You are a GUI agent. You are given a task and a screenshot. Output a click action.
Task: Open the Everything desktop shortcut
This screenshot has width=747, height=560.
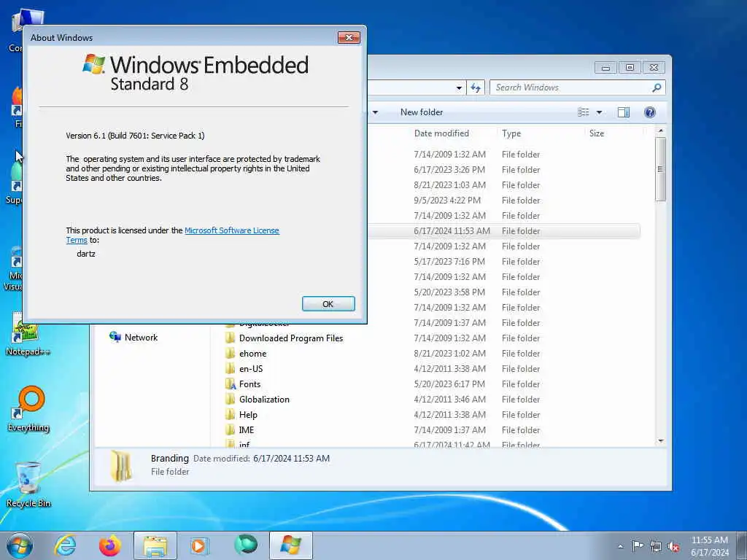coord(28,408)
